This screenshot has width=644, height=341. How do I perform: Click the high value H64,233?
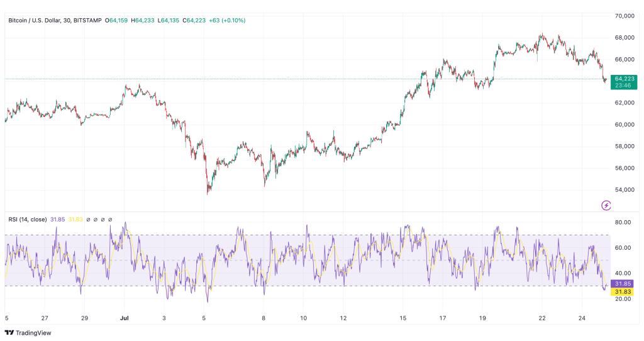[x=143, y=20]
